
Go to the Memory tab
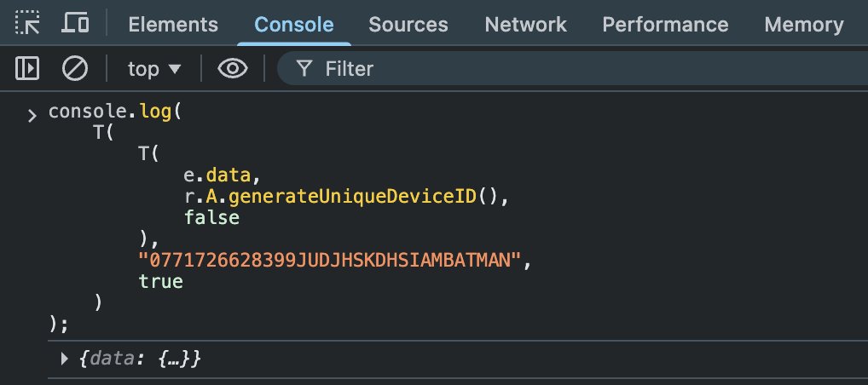(804, 25)
